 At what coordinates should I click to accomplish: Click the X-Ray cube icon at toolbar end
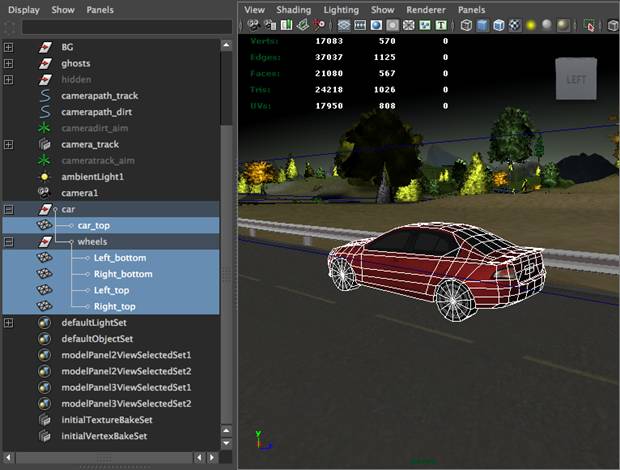click(613, 25)
